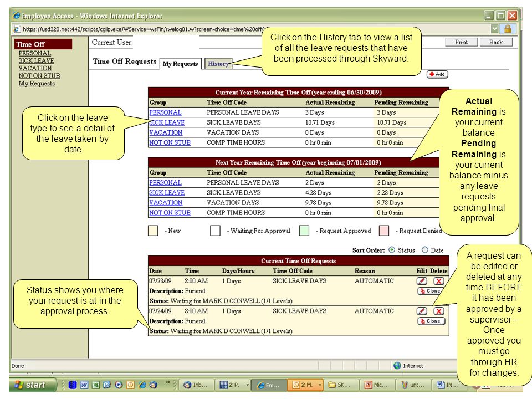532x399 pixels.
Task: Click "PERSONAL LEAVE DAYS" in Current Year table
Action: [243, 112]
